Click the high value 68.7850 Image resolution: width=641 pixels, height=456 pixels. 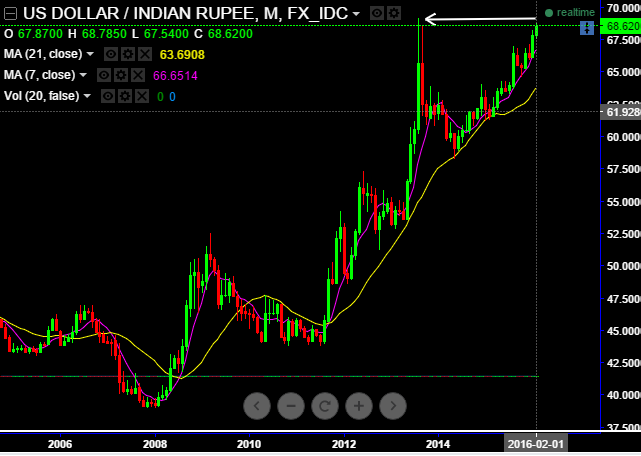[104, 34]
